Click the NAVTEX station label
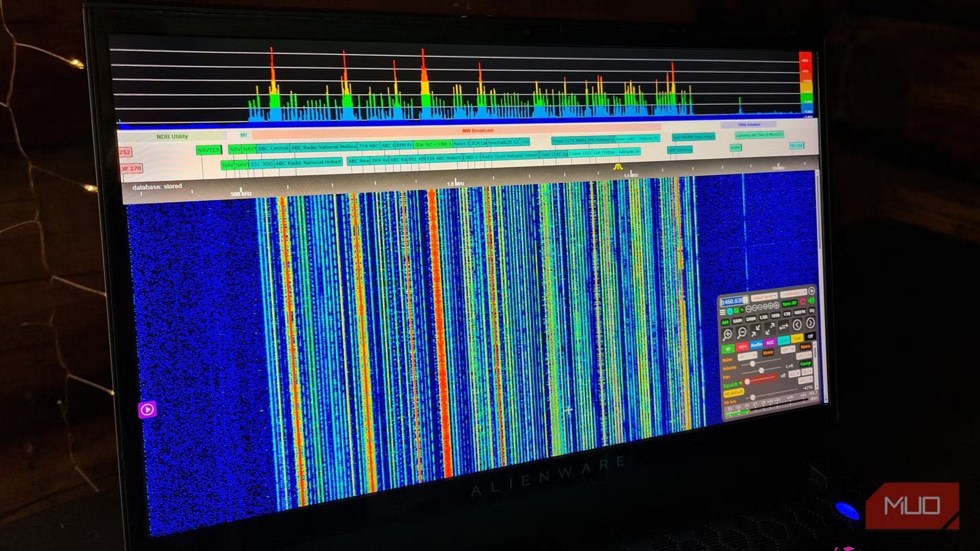The width and height of the screenshot is (980, 551). (x=209, y=150)
